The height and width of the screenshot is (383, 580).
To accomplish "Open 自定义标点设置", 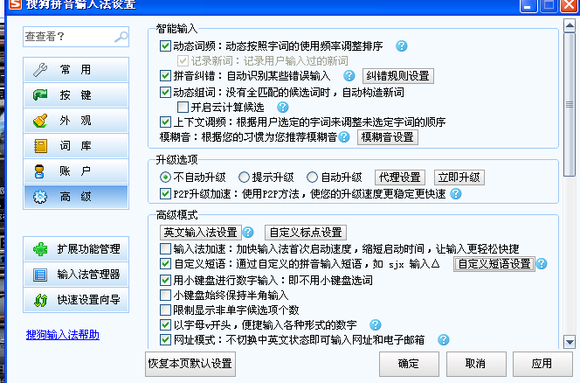I will coord(306,232).
